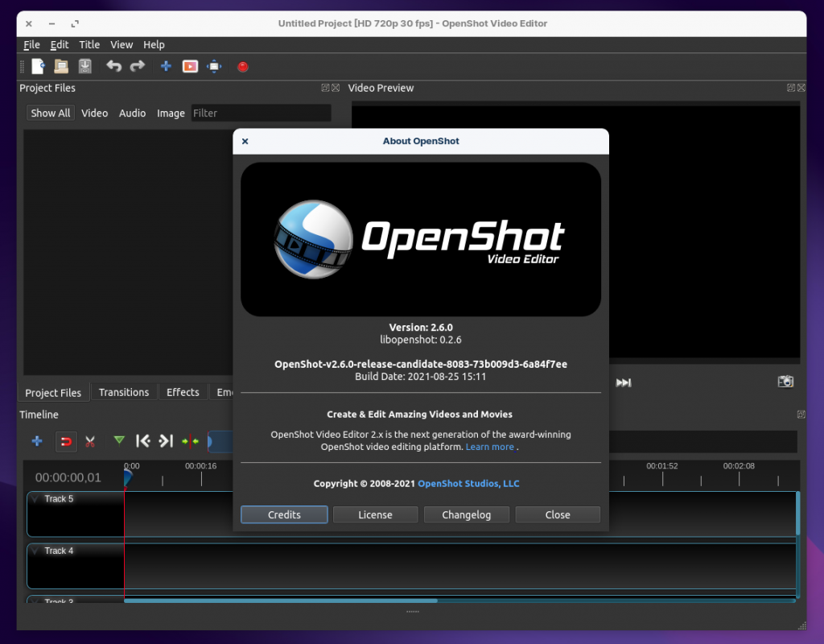Select the Razor scissors tool in timeline
This screenshot has height=644, width=824.
click(90, 441)
